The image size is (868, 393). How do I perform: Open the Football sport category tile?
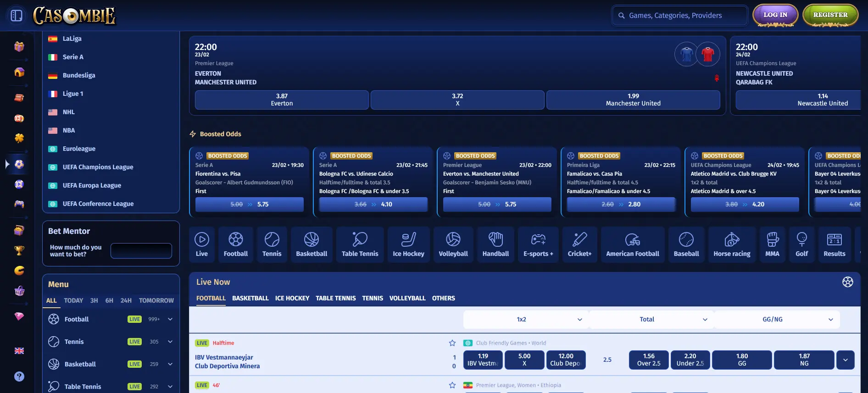point(236,244)
